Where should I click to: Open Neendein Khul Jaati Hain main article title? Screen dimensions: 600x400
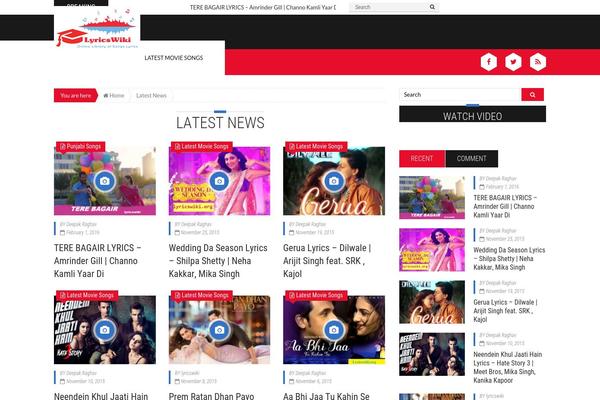(101, 396)
